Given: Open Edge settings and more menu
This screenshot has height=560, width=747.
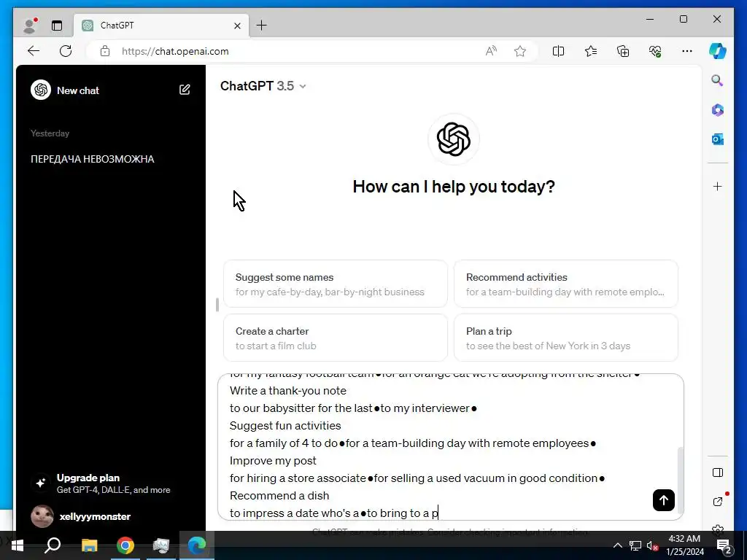Looking at the screenshot, I should coord(687,51).
